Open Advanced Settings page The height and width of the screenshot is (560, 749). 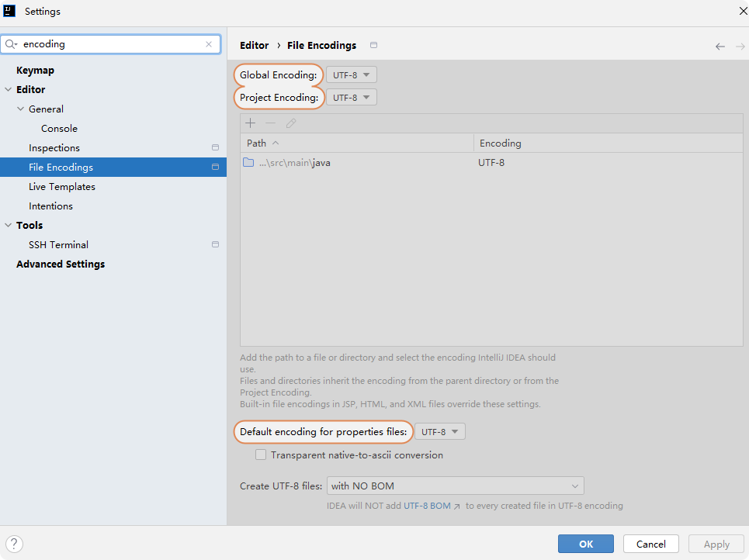click(61, 264)
